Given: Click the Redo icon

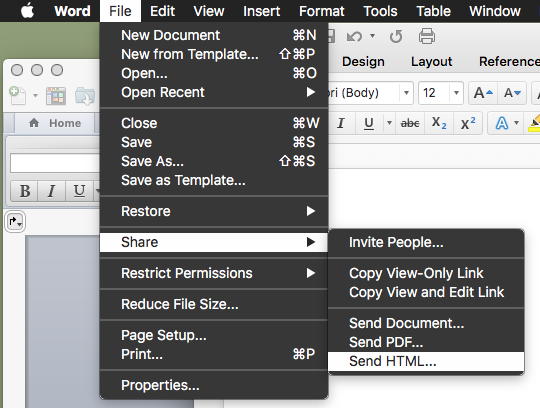Looking at the screenshot, I should pyautogui.click(x=396, y=36).
